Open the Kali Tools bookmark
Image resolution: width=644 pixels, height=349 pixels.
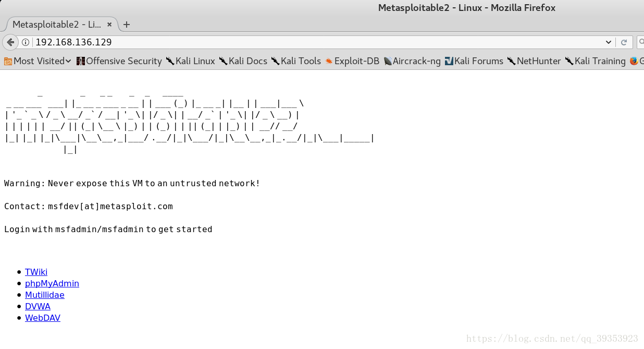[296, 61]
